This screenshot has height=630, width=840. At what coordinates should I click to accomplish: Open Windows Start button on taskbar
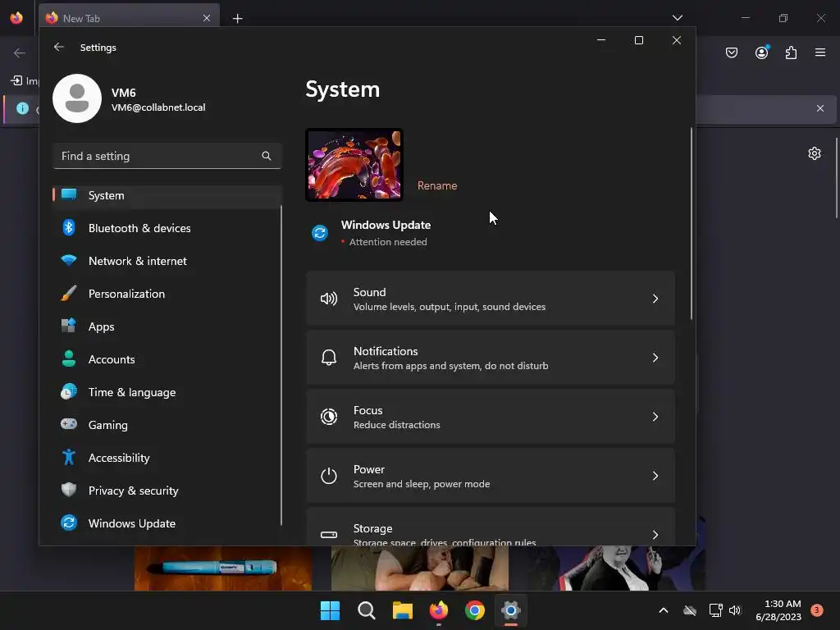pos(330,610)
